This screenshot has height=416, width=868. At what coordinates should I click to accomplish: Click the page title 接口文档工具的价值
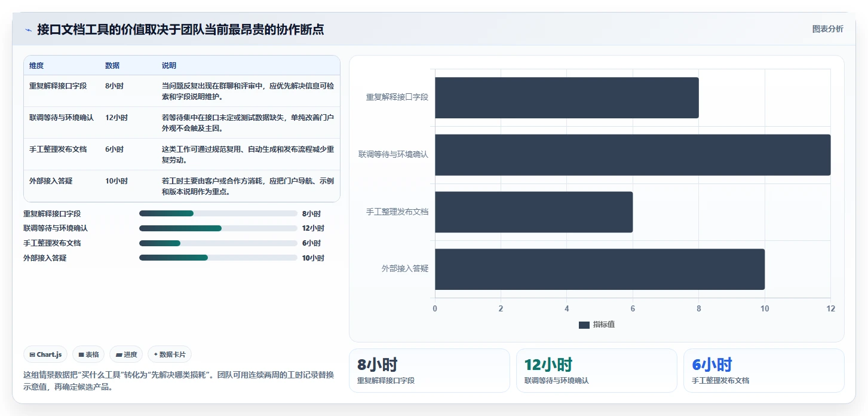[x=180, y=29]
